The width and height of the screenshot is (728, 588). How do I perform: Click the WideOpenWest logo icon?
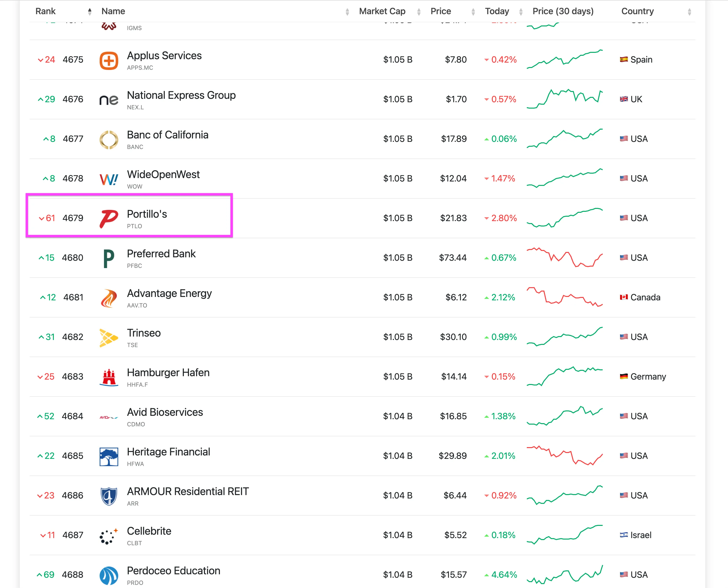tap(109, 179)
